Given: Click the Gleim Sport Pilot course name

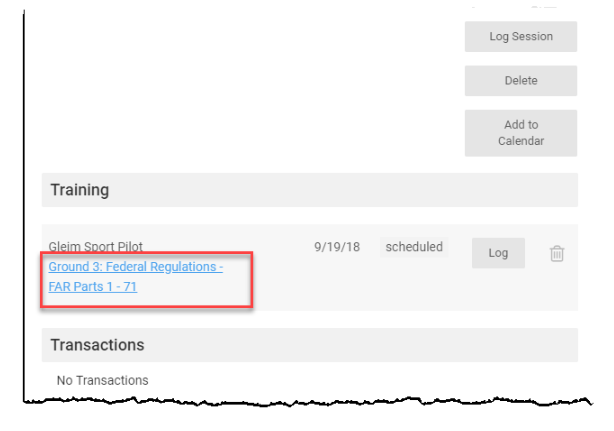Looking at the screenshot, I should [96, 247].
